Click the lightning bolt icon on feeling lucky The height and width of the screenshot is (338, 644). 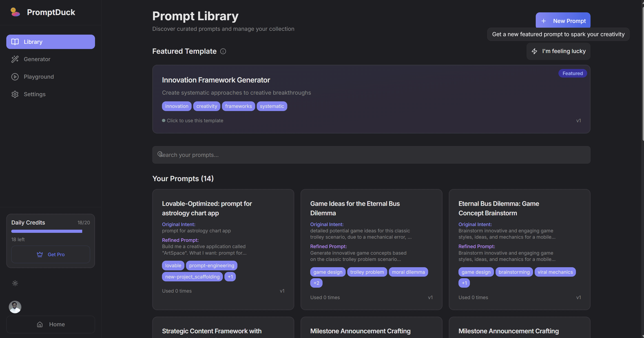tap(534, 51)
